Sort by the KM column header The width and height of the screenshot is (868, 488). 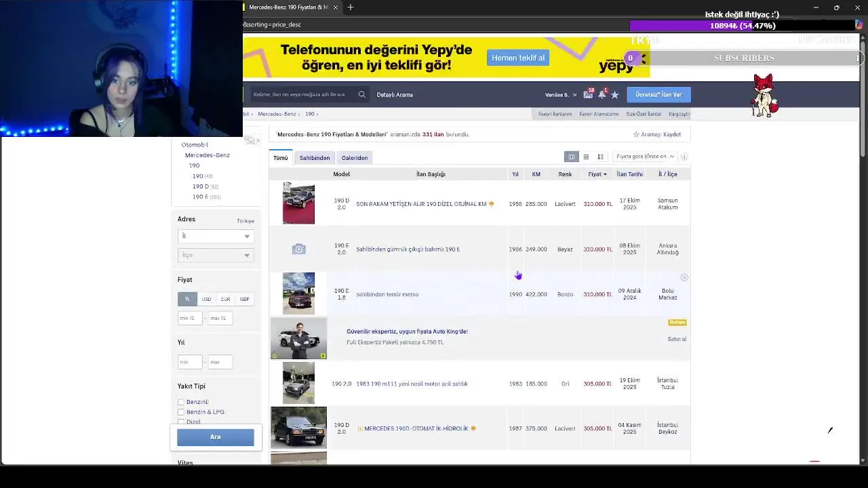point(536,174)
